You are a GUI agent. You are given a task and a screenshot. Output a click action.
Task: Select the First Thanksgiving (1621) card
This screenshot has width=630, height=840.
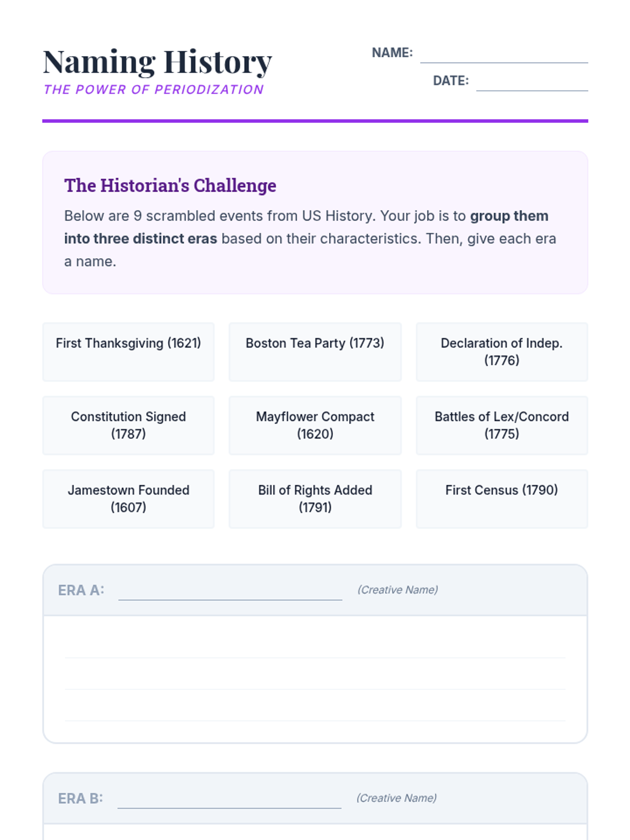click(128, 352)
